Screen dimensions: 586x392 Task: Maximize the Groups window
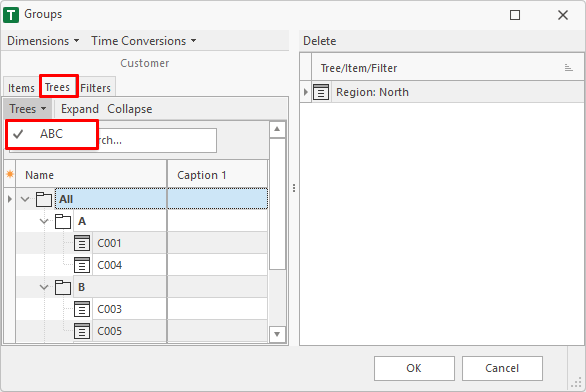(515, 15)
